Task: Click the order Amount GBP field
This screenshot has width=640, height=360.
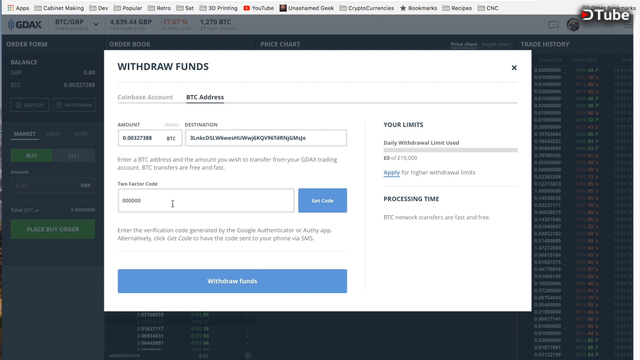Action: pyautogui.click(x=53, y=185)
